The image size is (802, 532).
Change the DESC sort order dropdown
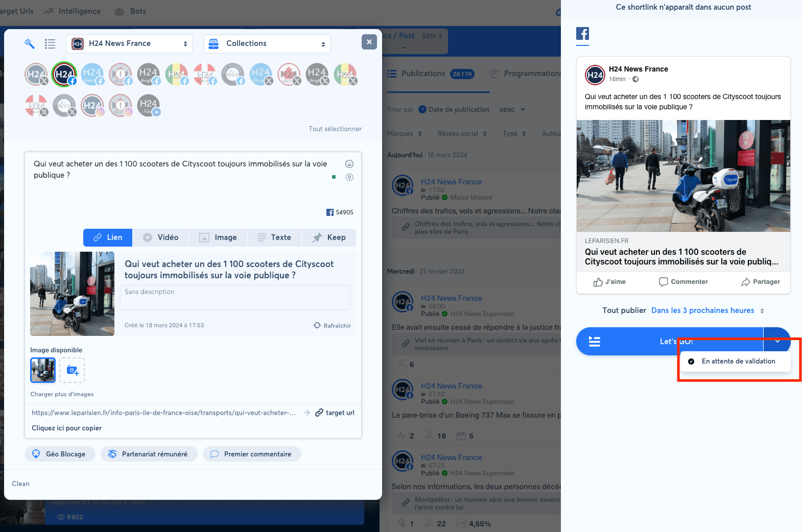coord(512,110)
